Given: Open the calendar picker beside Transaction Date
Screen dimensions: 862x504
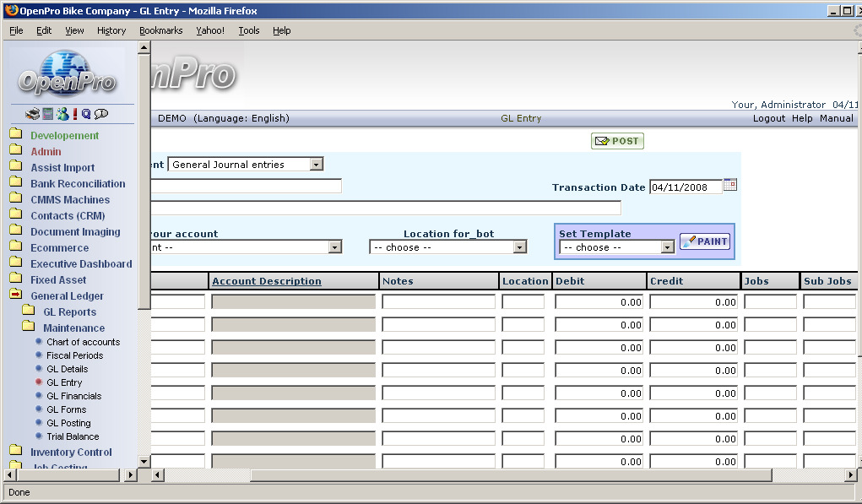Looking at the screenshot, I should (730, 185).
